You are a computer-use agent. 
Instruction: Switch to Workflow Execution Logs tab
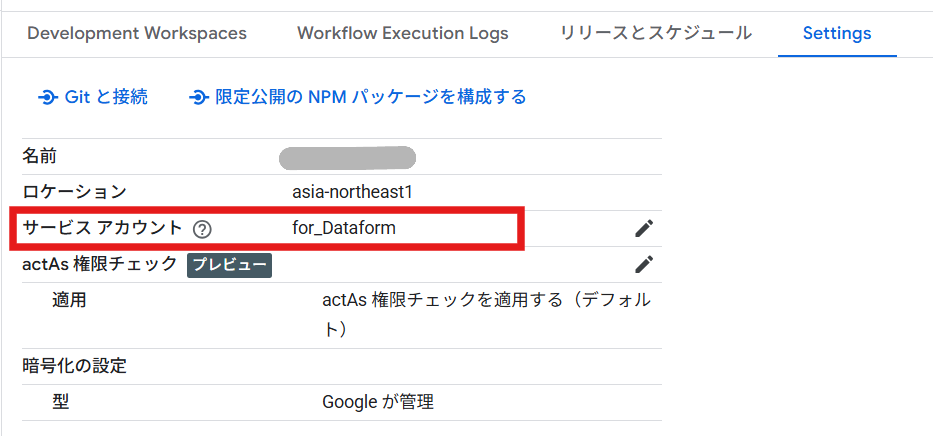point(402,33)
